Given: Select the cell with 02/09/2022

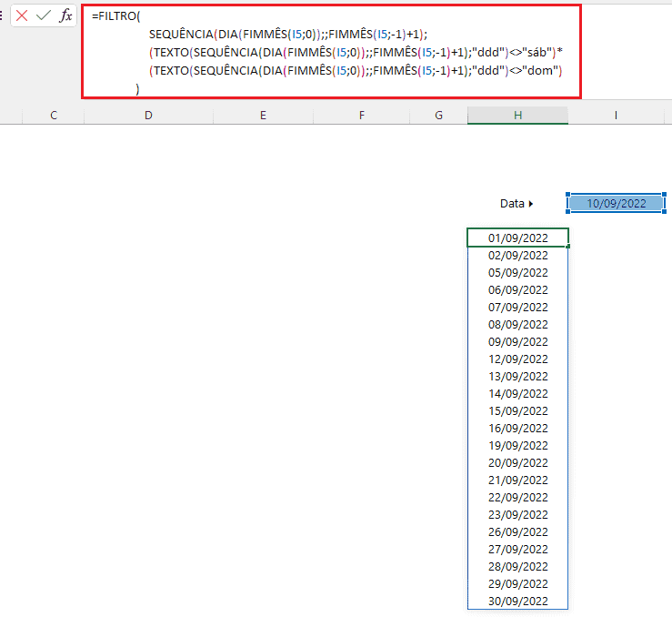Looking at the screenshot, I should point(517,256).
